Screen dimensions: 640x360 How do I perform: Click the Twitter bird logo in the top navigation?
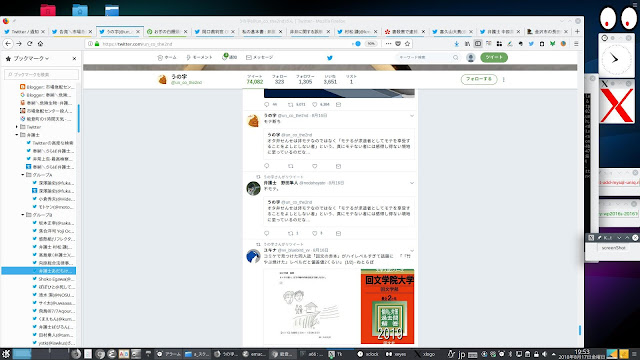330,58
